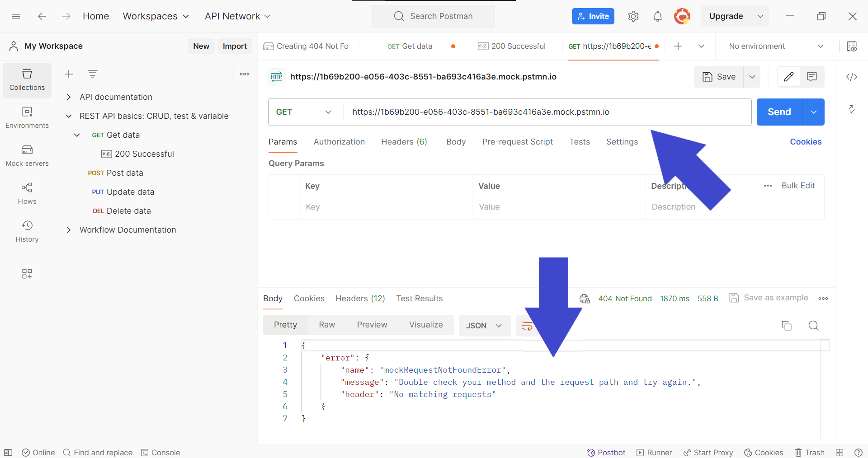The image size is (868, 458).
Task: Open Collections in the sidebar
Action: (27, 80)
